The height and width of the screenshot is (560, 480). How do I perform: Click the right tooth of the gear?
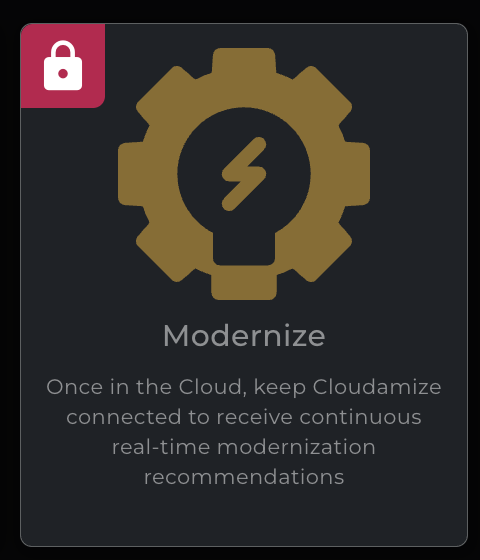pyautogui.click(x=357, y=174)
